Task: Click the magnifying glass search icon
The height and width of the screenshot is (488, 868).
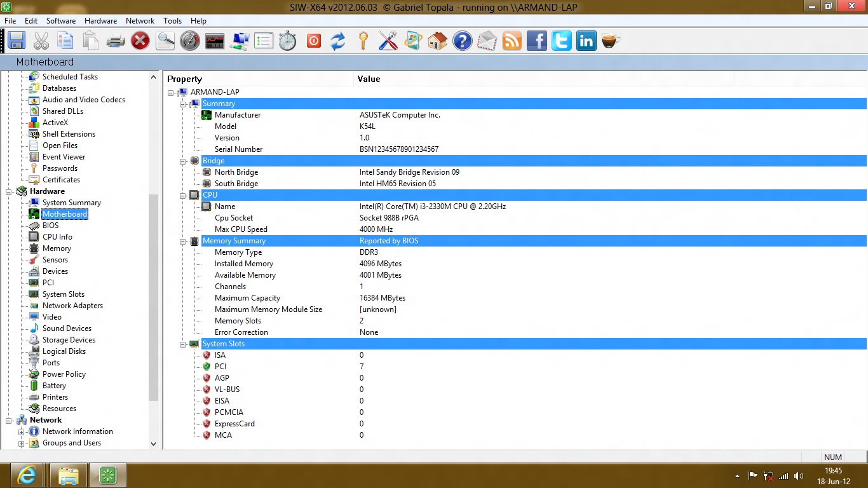Action: point(165,41)
